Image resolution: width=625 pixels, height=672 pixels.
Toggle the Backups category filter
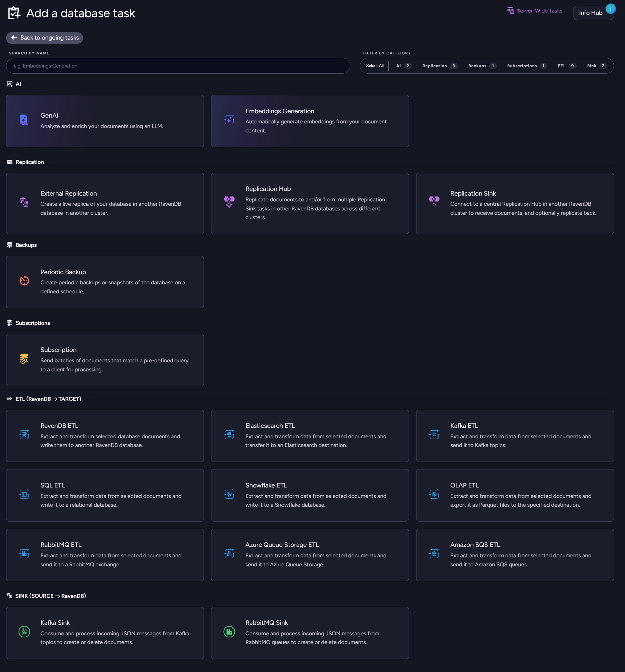point(482,65)
